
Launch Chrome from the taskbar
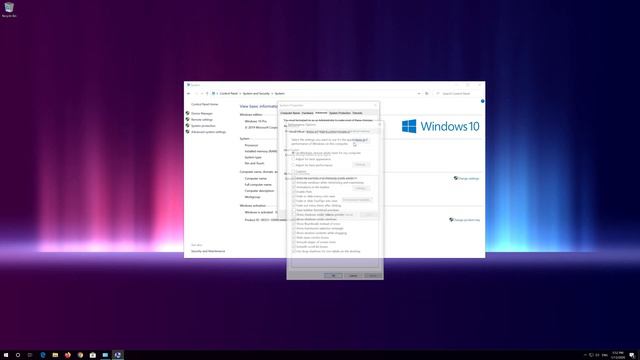click(80, 355)
